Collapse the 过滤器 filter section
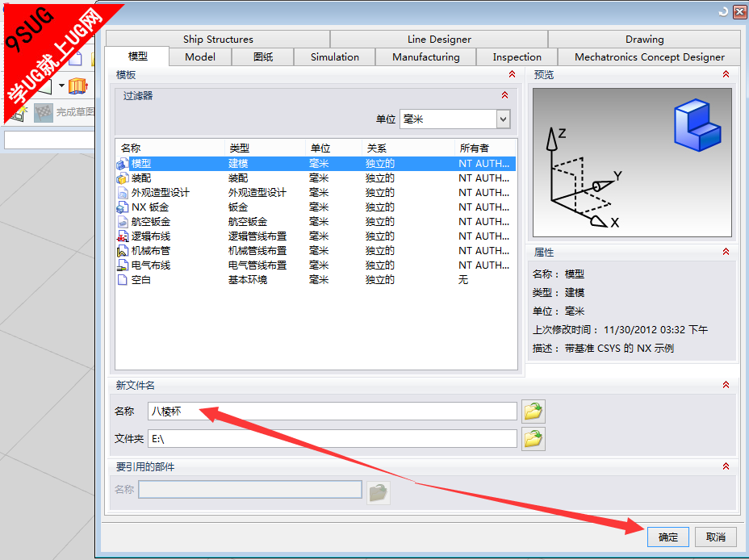The height and width of the screenshot is (560, 749). click(x=505, y=95)
